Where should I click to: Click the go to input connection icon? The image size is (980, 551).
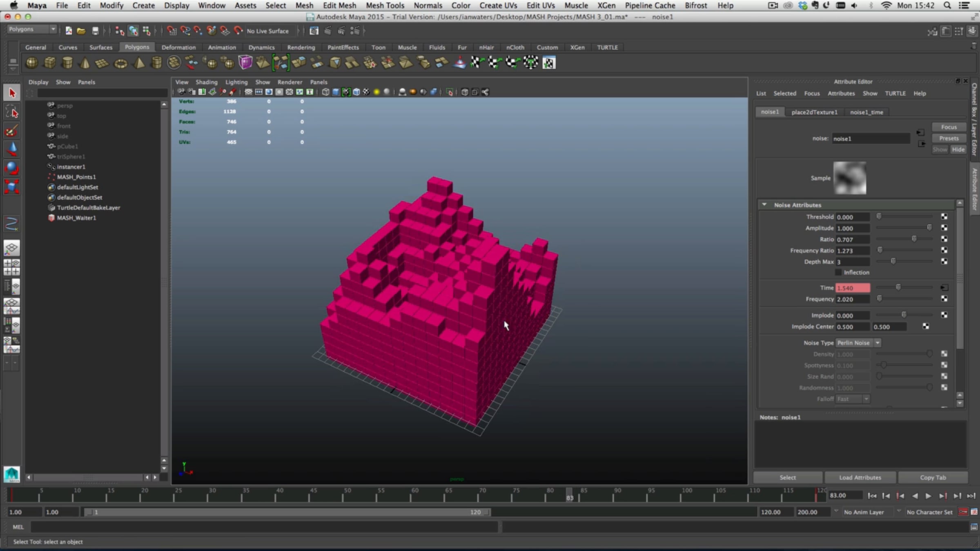(x=920, y=133)
